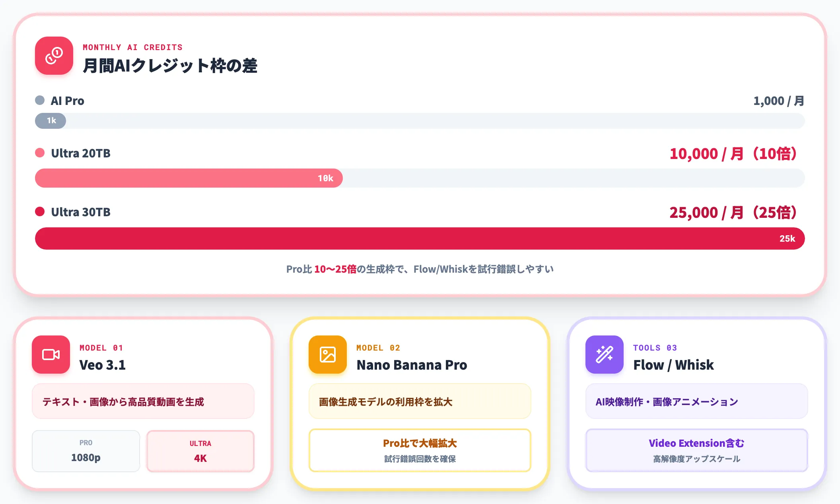Click the AI Pro credits progress bar
This screenshot has width=840, height=504.
[x=420, y=121]
